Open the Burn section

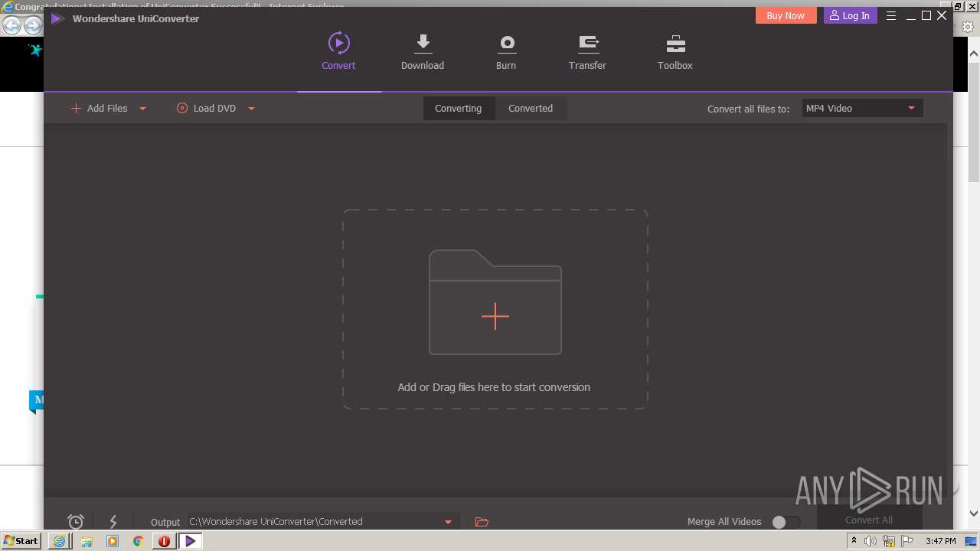(506, 51)
